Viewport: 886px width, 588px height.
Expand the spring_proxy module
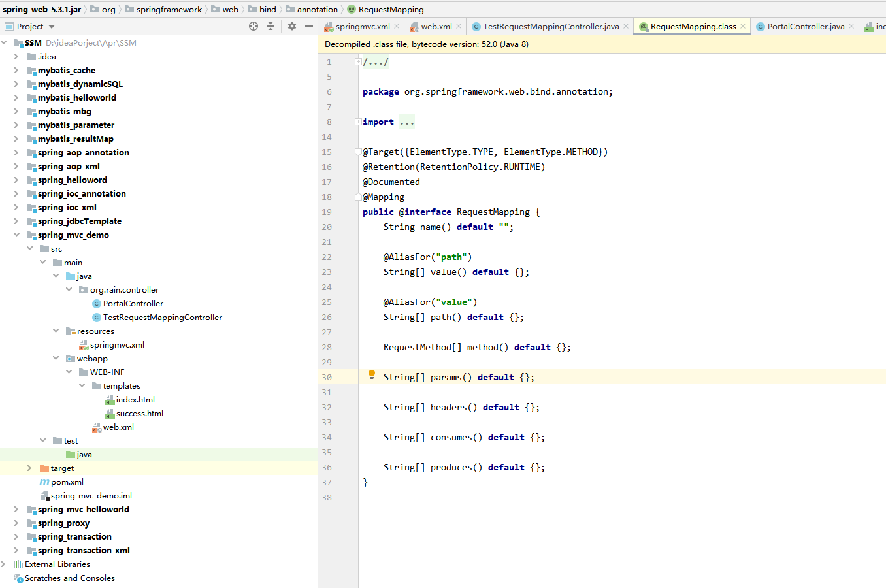click(x=16, y=523)
